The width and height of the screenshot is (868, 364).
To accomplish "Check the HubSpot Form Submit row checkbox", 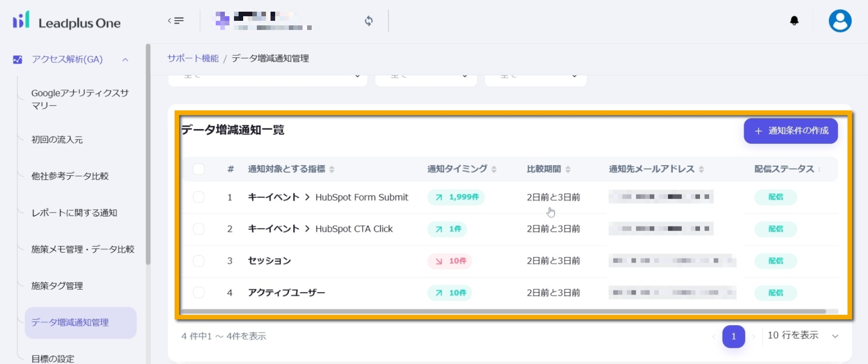I will [x=198, y=197].
